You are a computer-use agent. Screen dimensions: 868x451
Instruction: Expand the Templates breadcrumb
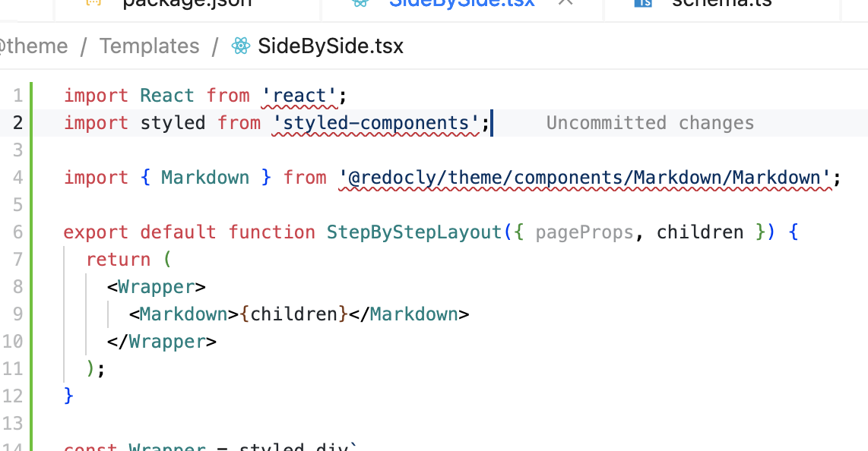(149, 46)
